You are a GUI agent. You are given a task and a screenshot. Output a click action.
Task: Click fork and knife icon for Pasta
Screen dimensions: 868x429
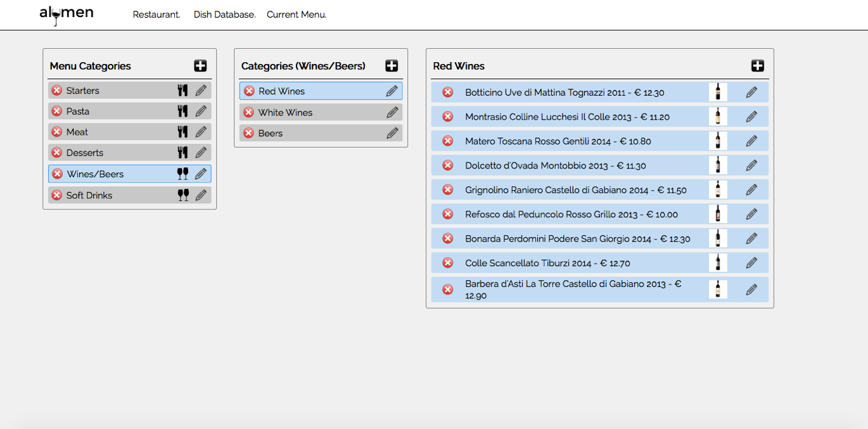(182, 111)
